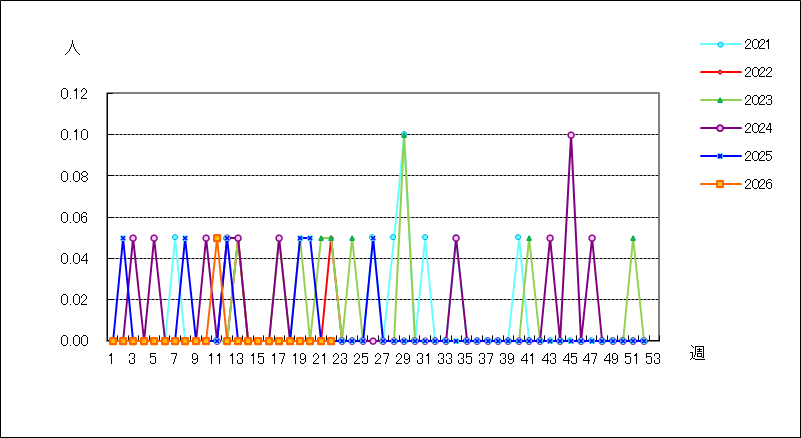Click the 2022 red legend marker
Screen dimensions: 801x438
click(720, 72)
